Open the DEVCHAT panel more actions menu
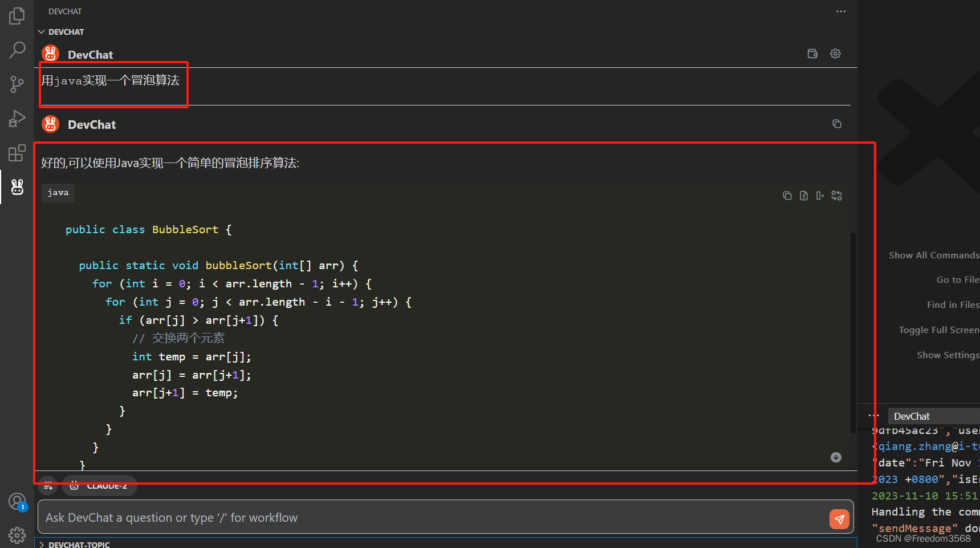Viewport: 980px width, 548px height. point(841,11)
